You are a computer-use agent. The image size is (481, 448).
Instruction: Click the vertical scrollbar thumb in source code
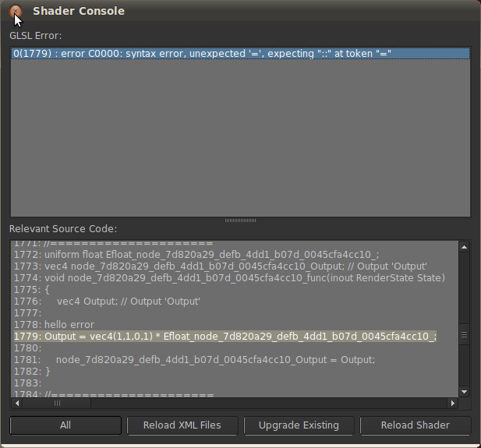[464, 335]
